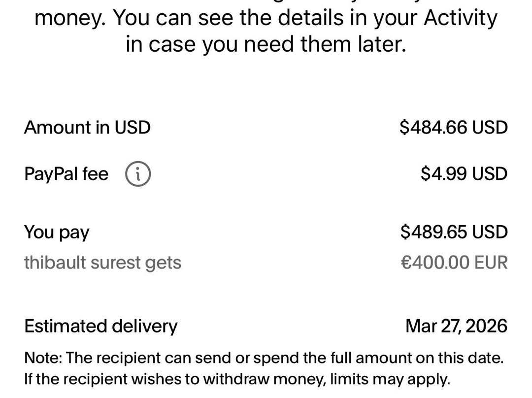The height and width of the screenshot is (398, 532).
Task: Click the You pay label
Action: [x=57, y=232]
